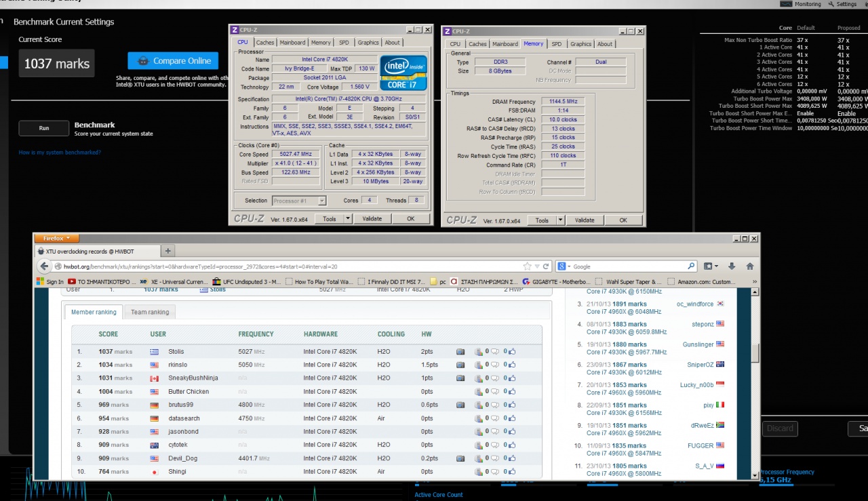Screen dimensions: 868x501
Task: Click the 'Intel Core i7 4820K' hardware in Stolis row
Action: [x=330, y=352]
